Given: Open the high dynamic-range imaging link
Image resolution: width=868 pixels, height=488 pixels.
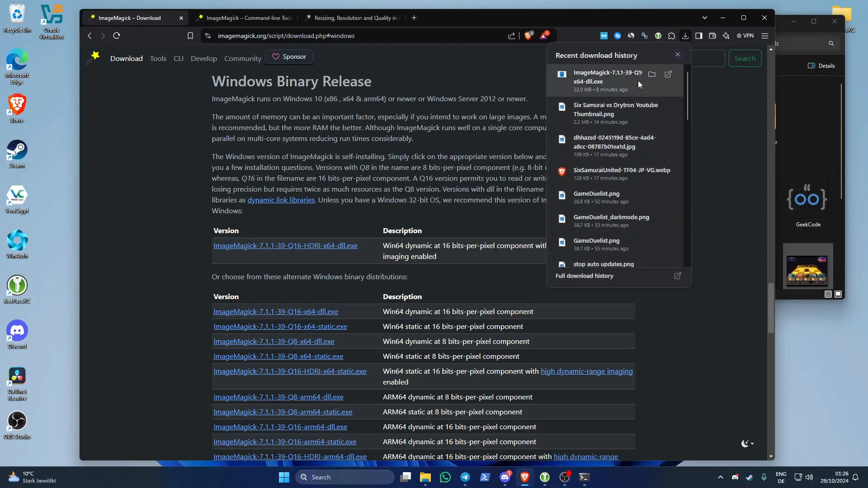Looking at the screenshot, I should [x=587, y=371].
